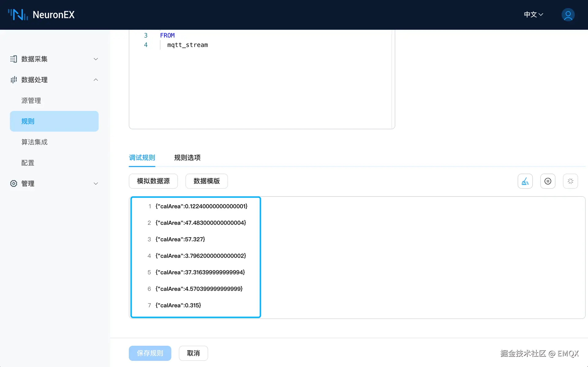Select output row calArea 47.483000000000004
Image resolution: width=588 pixels, height=367 pixels.
click(x=201, y=223)
